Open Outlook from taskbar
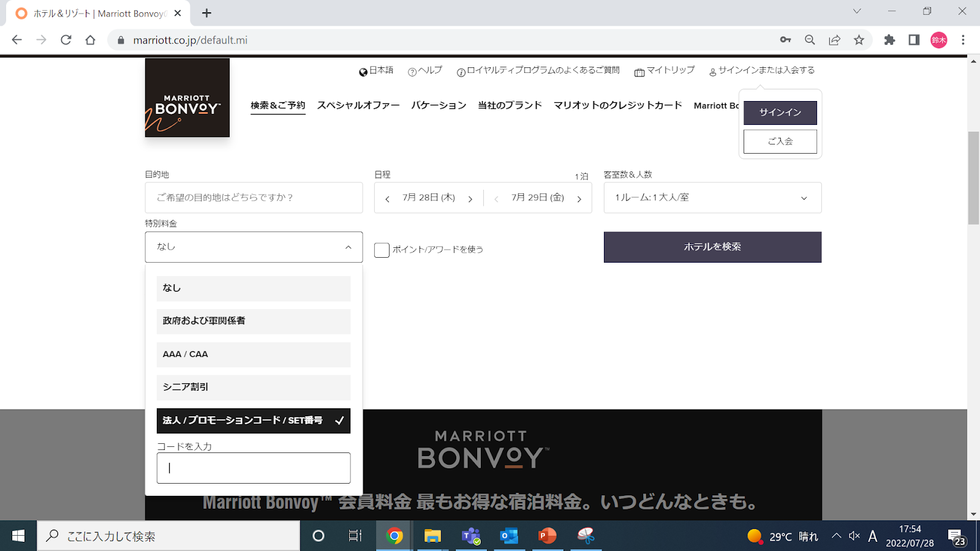This screenshot has width=980, height=551. 509,536
